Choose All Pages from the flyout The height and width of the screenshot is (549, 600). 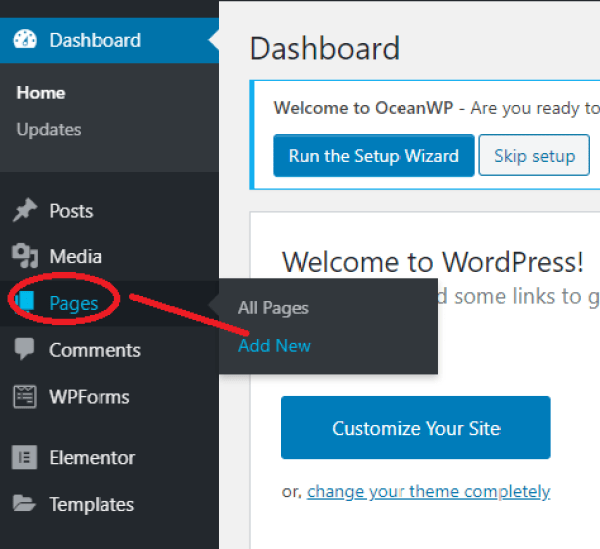273,308
